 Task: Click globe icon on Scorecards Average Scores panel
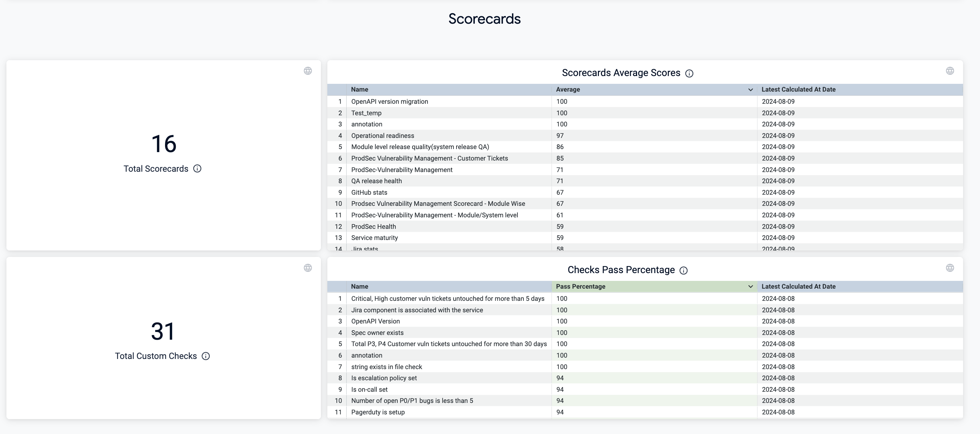pos(950,71)
